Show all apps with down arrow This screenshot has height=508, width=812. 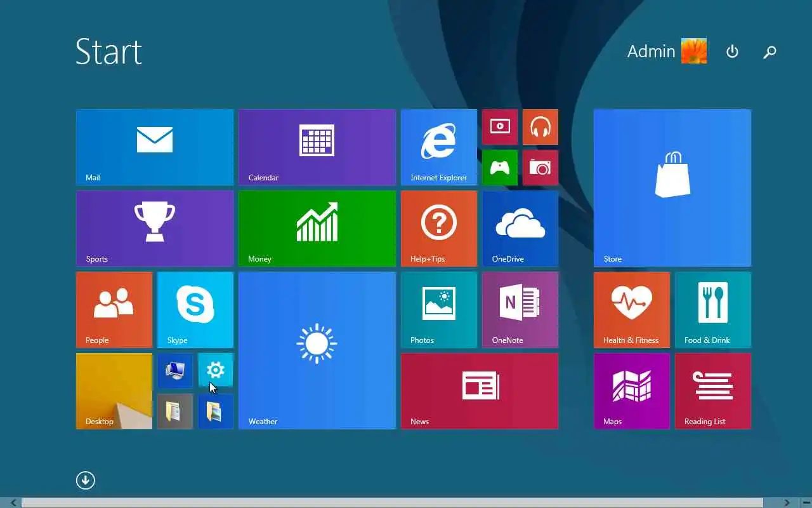point(86,480)
